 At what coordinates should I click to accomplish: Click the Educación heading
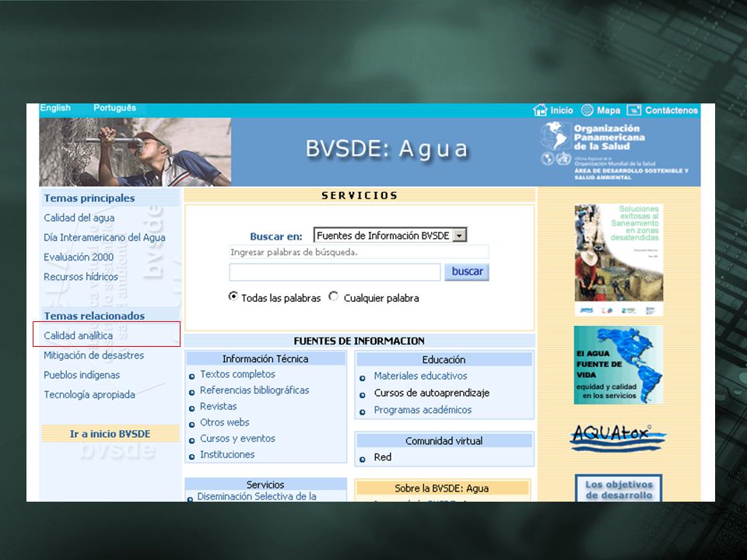[x=444, y=359]
